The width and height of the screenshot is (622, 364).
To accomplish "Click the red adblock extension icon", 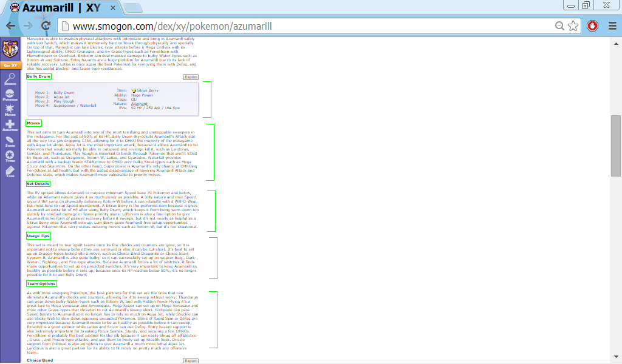I will tap(593, 26).
